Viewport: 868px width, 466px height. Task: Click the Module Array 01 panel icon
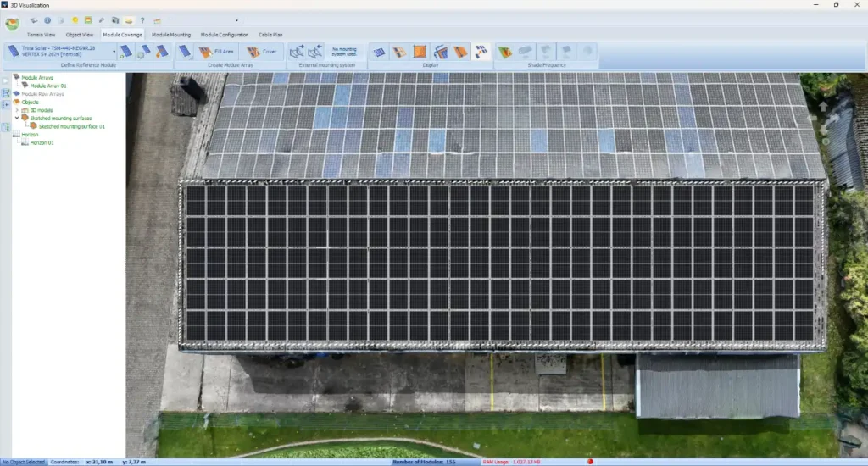click(25, 86)
